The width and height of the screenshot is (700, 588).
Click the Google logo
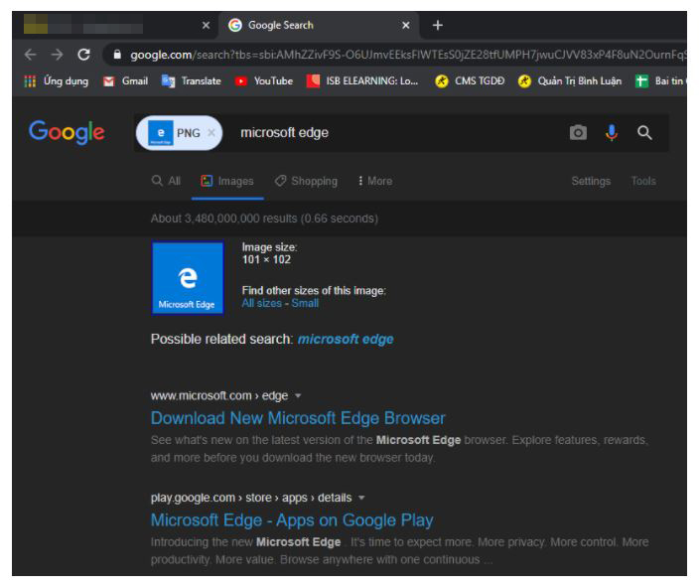pos(67,132)
